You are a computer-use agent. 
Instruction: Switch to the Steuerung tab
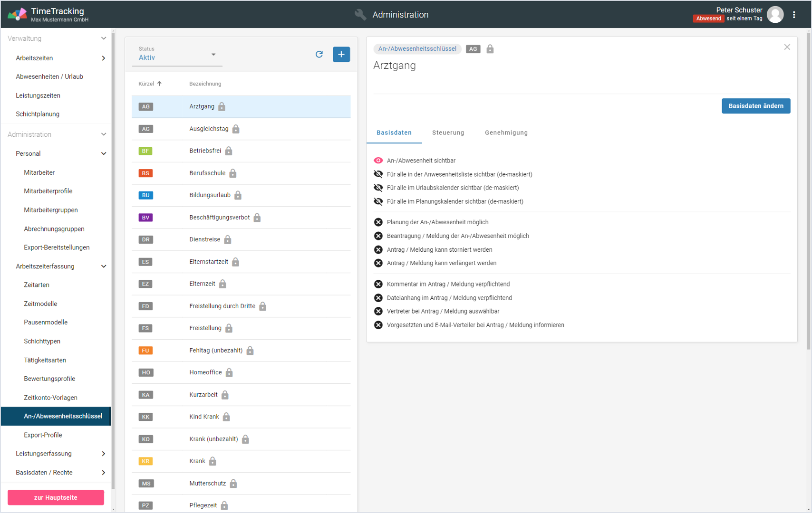[448, 133]
